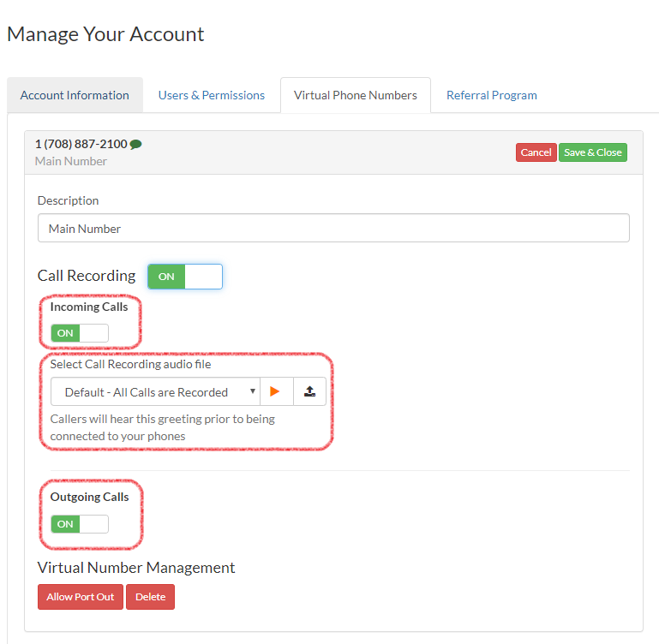Toggle the Outgoing Calls recording switch
Image resolution: width=659 pixels, height=644 pixels.
[x=79, y=524]
